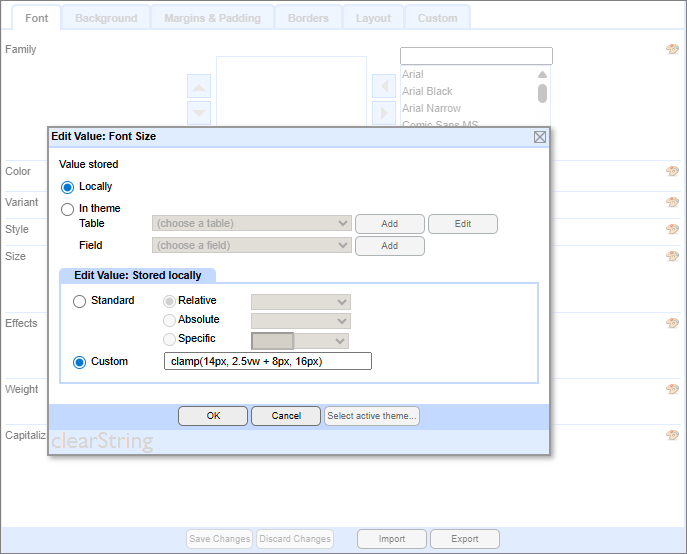Click the theme palette icon for Effects
Viewport: 687px width, 554px height.
pos(672,323)
